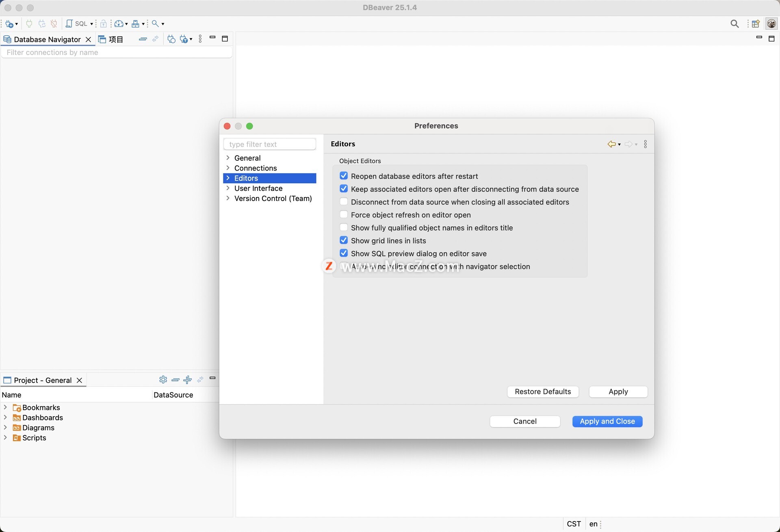Collapse all in the Project panel
Screen dimensions: 780x532
click(x=175, y=380)
